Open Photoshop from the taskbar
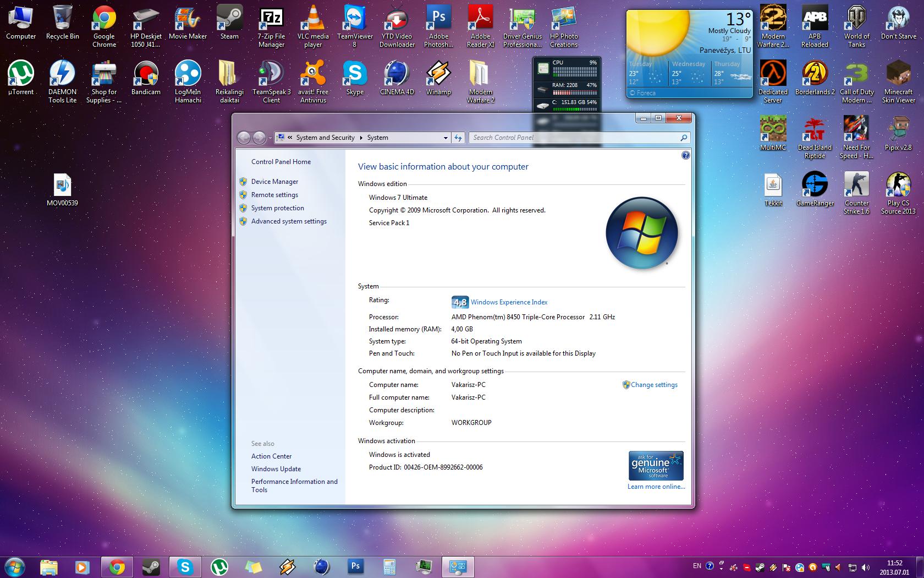The height and width of the screenshot is (578, 924). pos(355,566)
